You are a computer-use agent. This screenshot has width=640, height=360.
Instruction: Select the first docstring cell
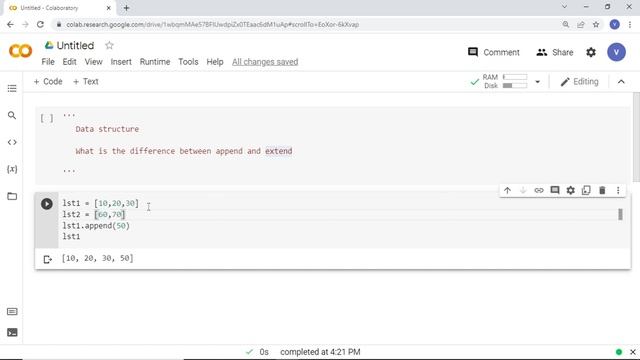(x=333, y=145)
